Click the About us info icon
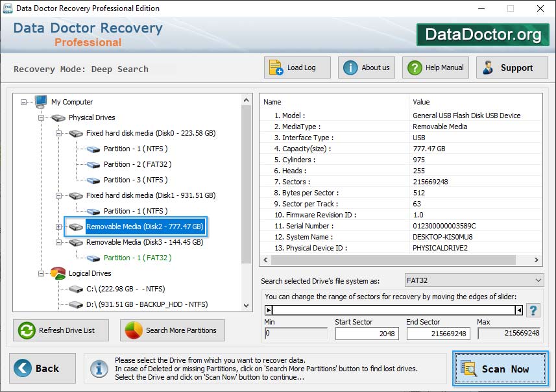 (350, 67)
